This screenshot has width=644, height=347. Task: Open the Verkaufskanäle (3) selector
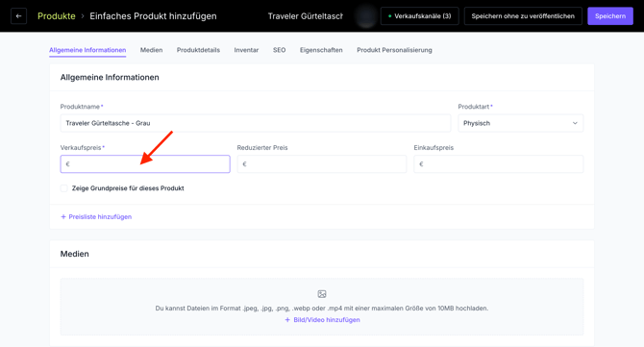pos(419,16)
